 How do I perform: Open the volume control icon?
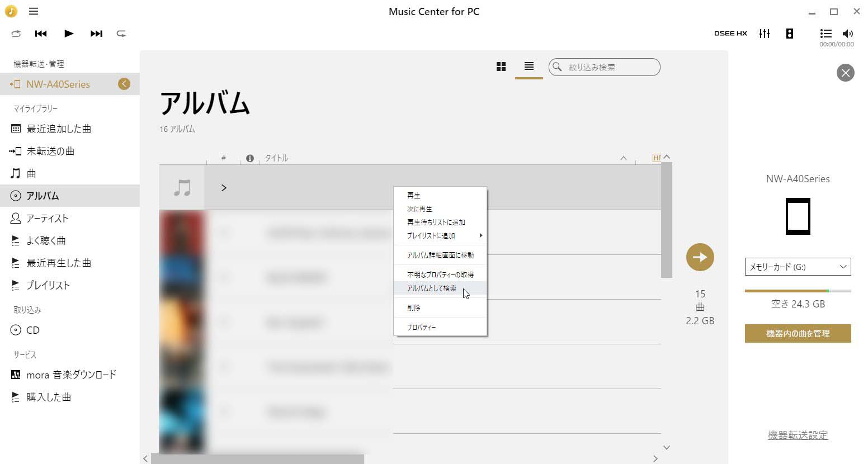pos(848,34)
